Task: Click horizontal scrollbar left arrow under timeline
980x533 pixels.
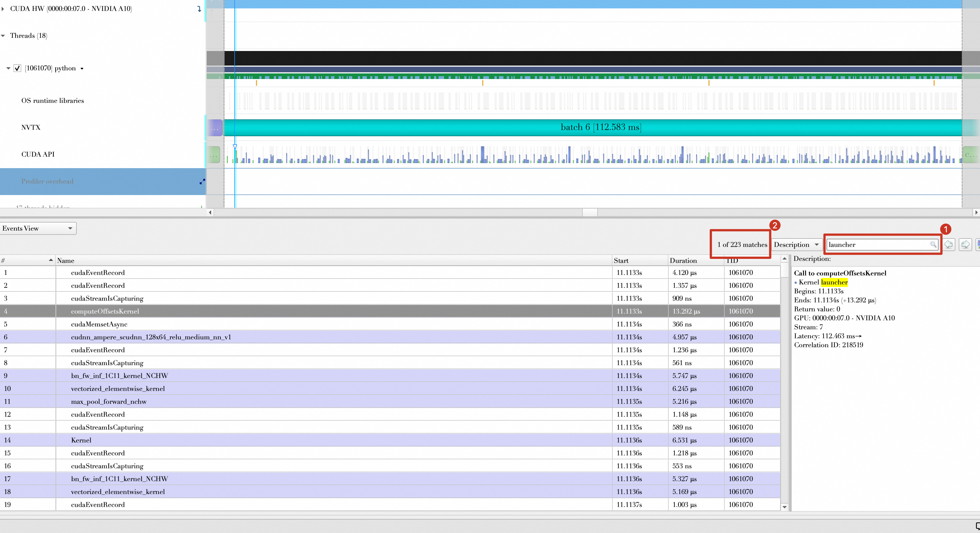Action: (x=210, y=212)
